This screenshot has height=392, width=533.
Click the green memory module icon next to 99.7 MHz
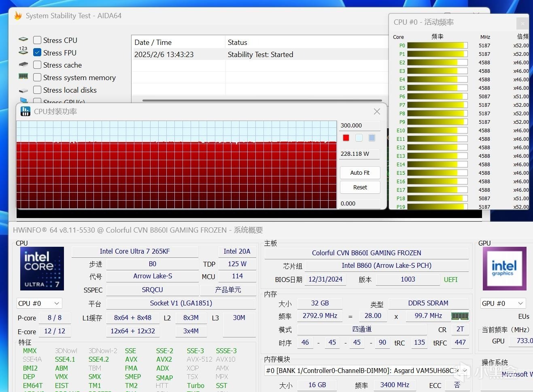click(x=460, y=316)
